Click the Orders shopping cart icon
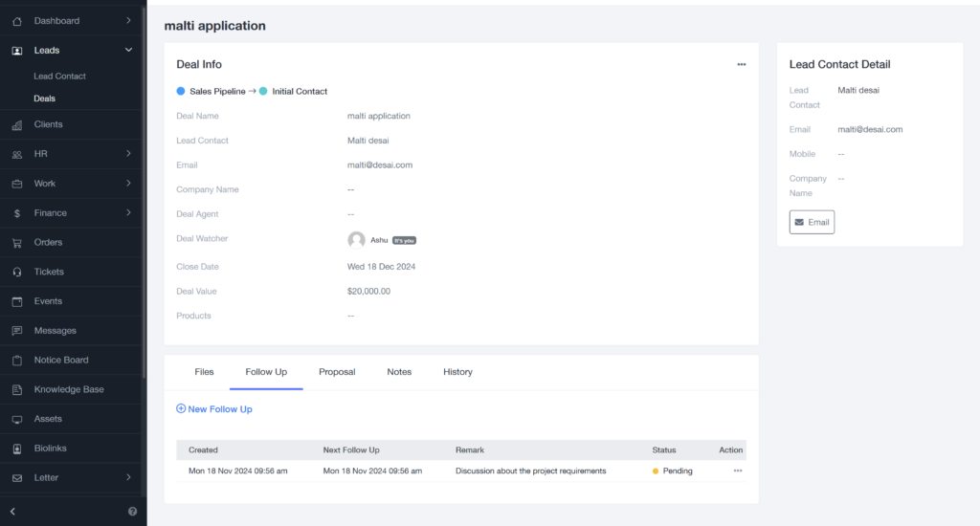 pos(17,243)
